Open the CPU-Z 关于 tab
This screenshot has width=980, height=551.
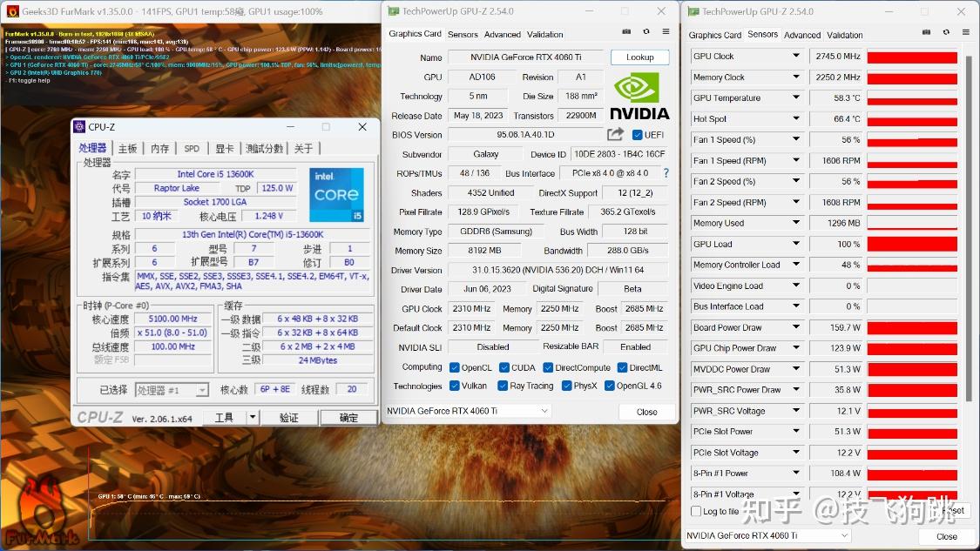[x=304, y=148]
